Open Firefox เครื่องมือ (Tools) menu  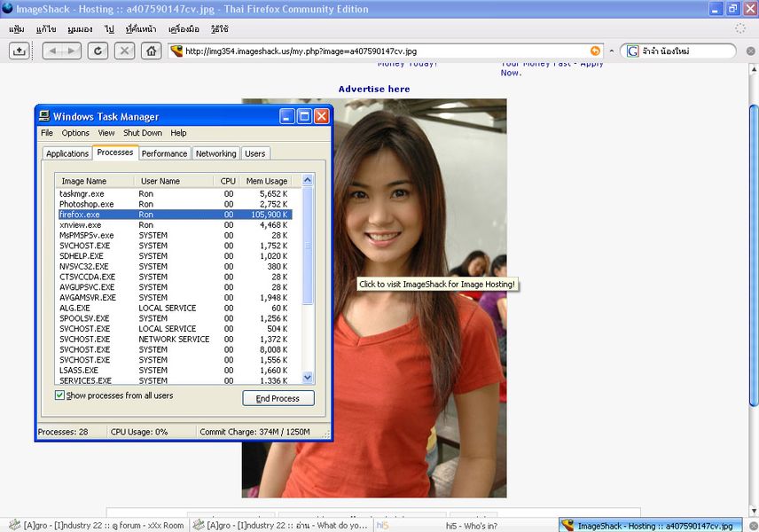click(184, 29)
